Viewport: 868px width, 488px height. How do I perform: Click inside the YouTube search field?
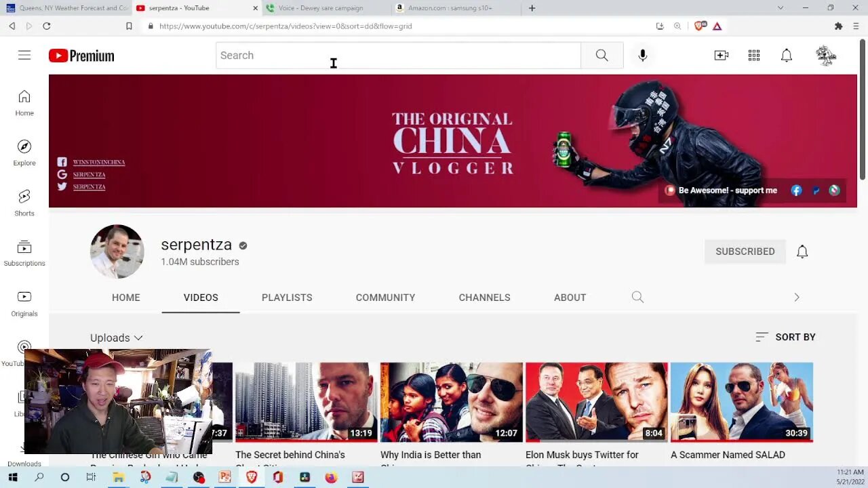click(398, 56)
